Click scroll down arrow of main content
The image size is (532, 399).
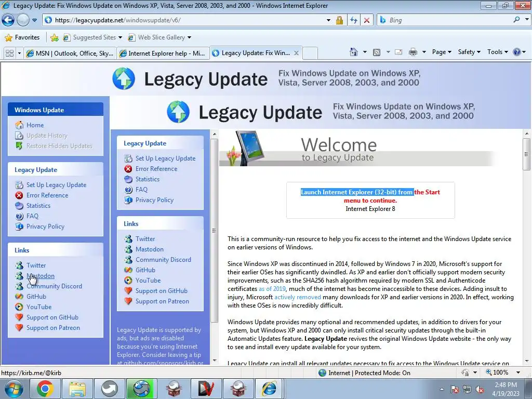point(527,362)
